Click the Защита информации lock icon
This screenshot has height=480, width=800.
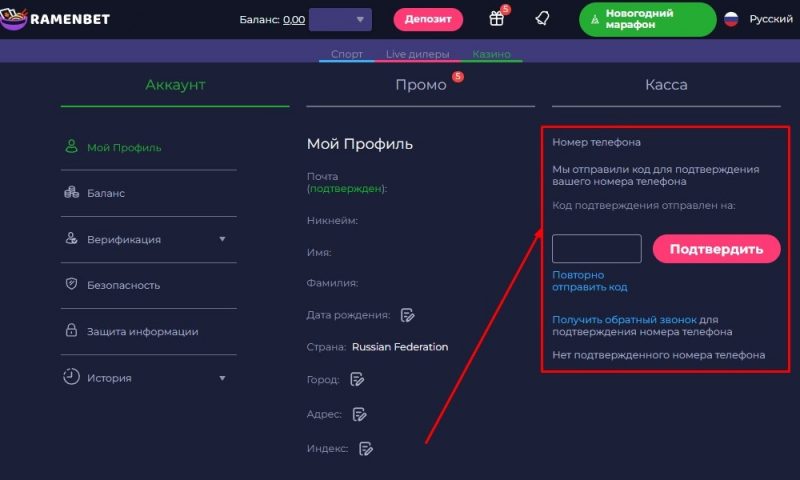[71, 330]
